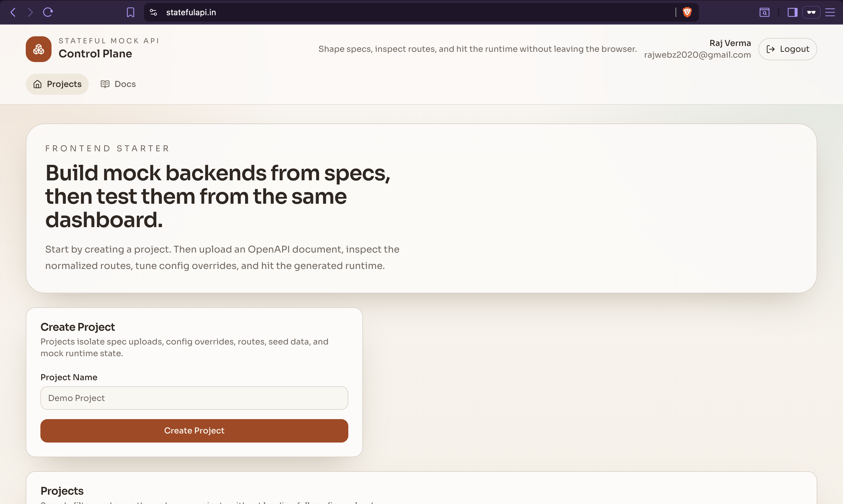Click the back navigation arrow
The height and width of the screenshot is (504, 843).
point(13,12)
